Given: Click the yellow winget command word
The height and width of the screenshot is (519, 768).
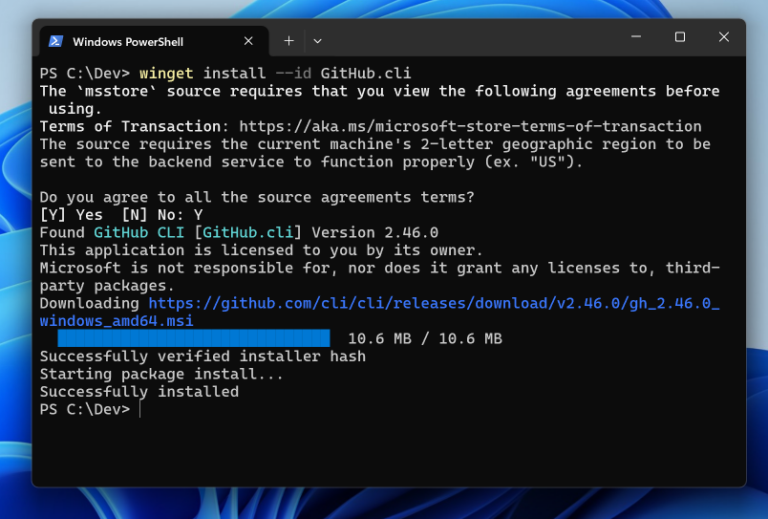Looking at the screenshot, I should pos(166,74).
